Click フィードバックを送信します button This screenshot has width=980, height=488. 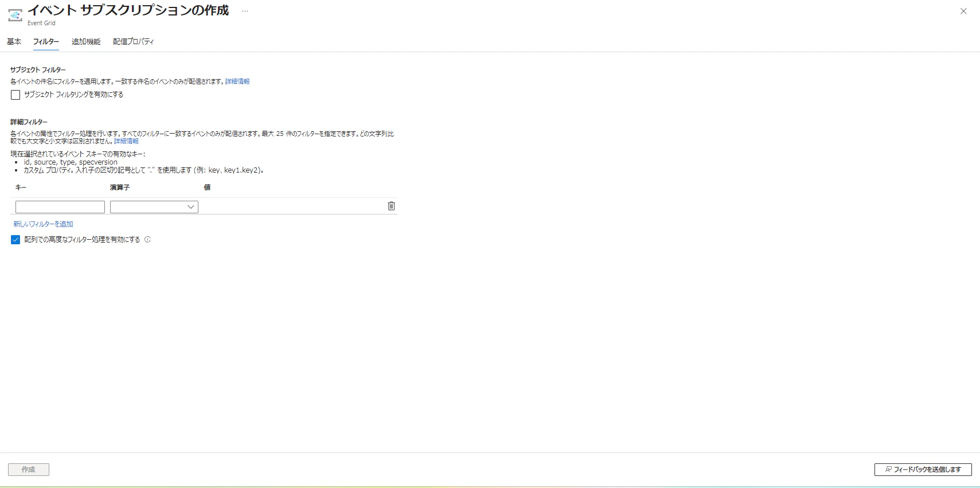pyautogui.click(x=923, y=470)
